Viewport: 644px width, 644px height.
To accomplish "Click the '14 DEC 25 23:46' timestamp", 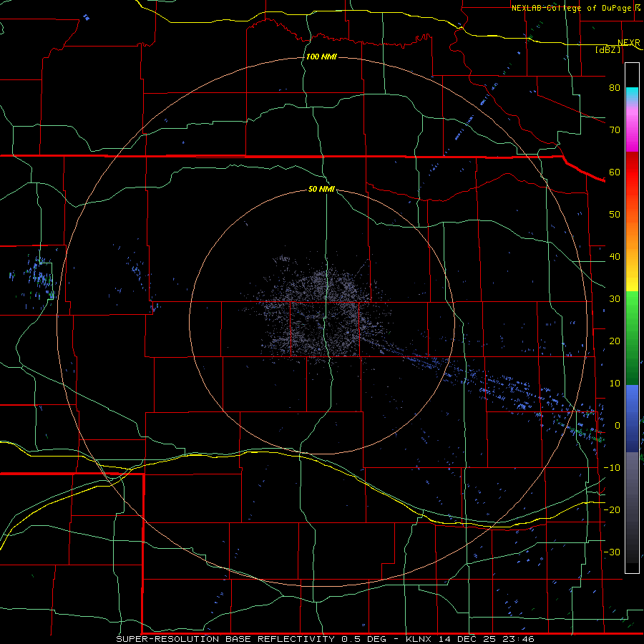I will tap(486, 639).
